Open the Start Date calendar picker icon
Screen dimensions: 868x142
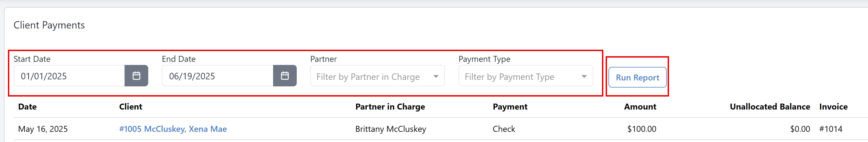pyautogui.click(x=136, y=76)
